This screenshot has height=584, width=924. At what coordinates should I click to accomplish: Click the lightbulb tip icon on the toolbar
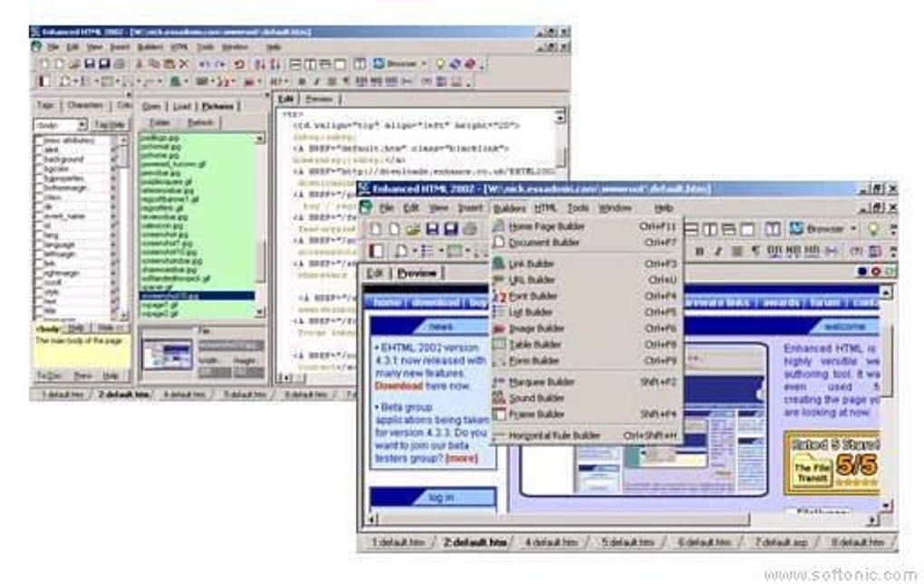pyautogui.click(x=872, y=228)
